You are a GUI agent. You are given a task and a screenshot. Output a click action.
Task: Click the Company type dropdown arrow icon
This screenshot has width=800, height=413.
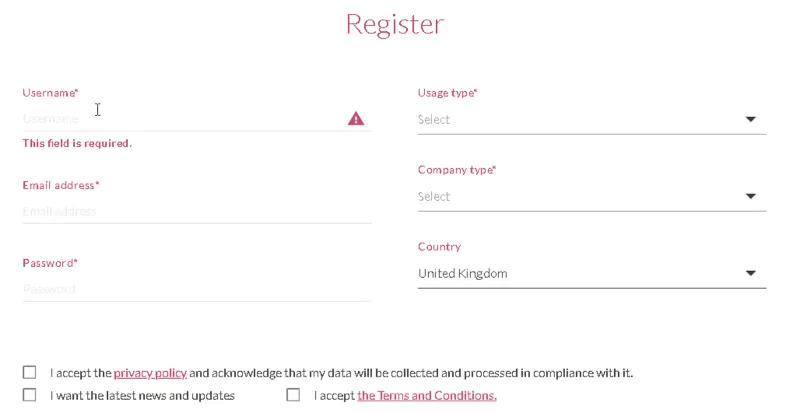[750, 197]
